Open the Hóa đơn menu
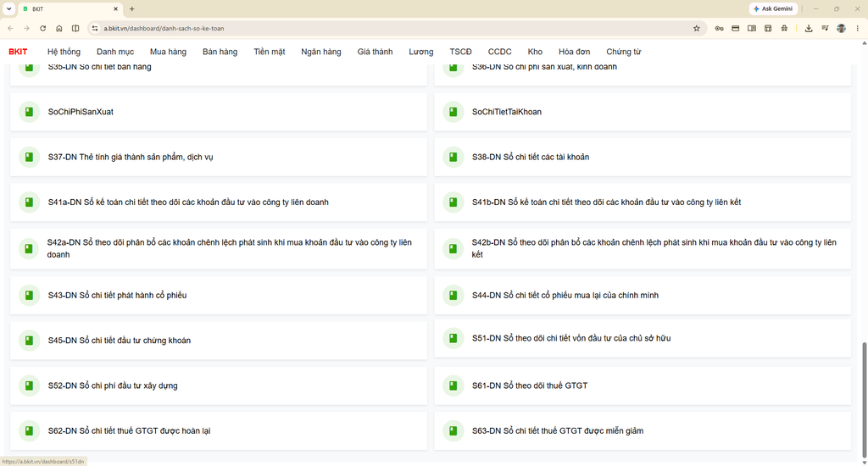868x466 pixels. coord(574,52)
